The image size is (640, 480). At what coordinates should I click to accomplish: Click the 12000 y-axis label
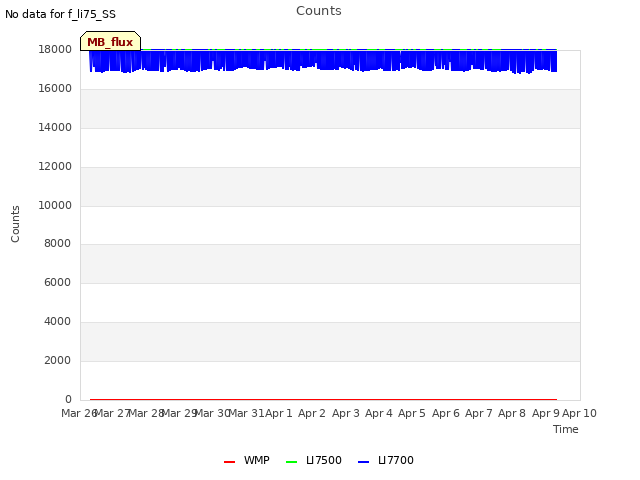55,167
